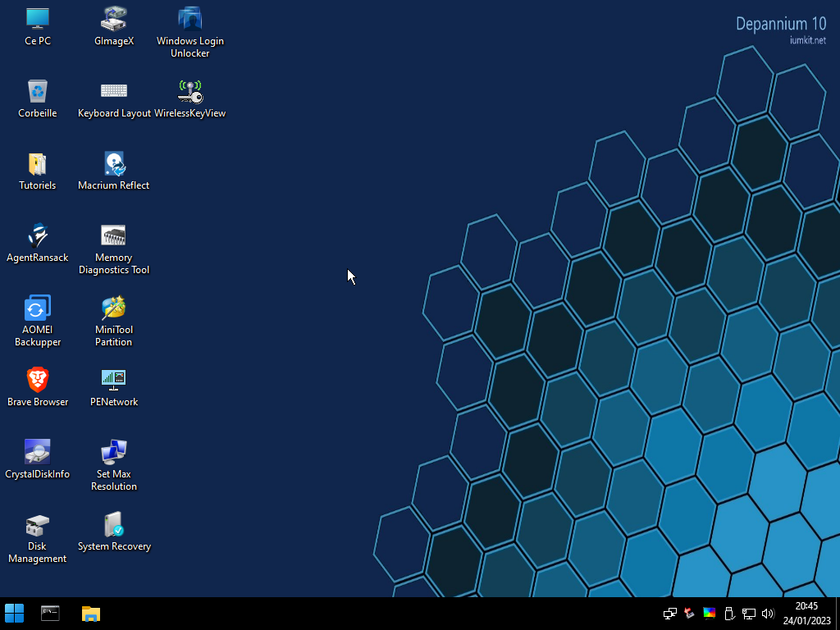This screenshot has height=630, width=840.
Task: Select the Windows Login Unlocker shortcut
Action: pyautogui.click(x=189, y=32)
